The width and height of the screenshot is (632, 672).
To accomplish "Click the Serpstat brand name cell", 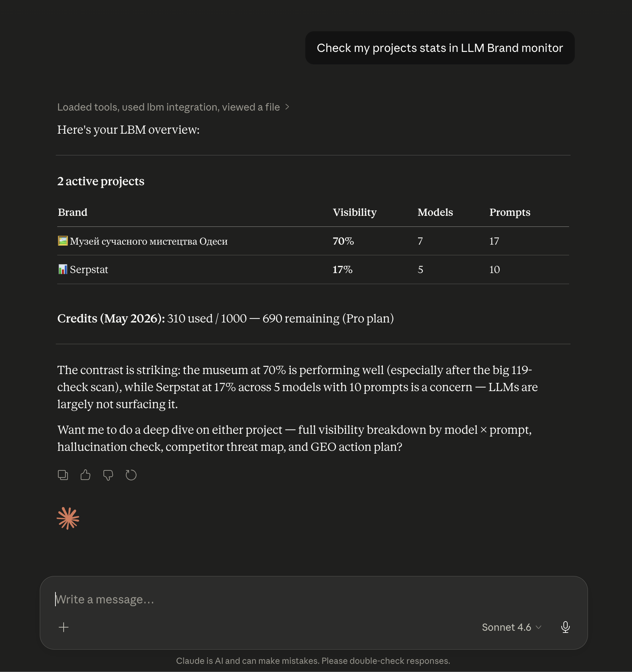I will (x=89, y=270).
